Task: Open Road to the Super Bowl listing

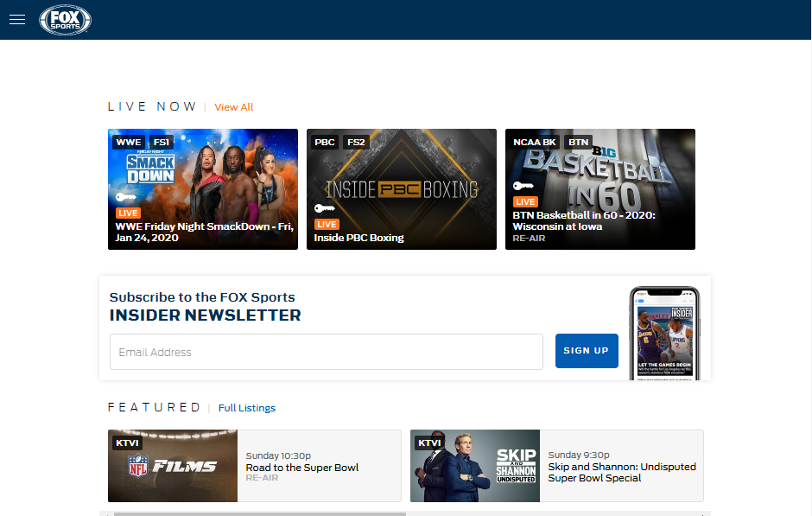Action: click(x=302, y=468)
